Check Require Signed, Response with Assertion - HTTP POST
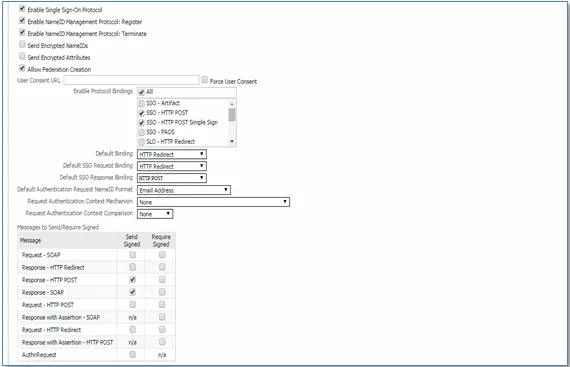This screenshot has height=367, width=570. 162,342
